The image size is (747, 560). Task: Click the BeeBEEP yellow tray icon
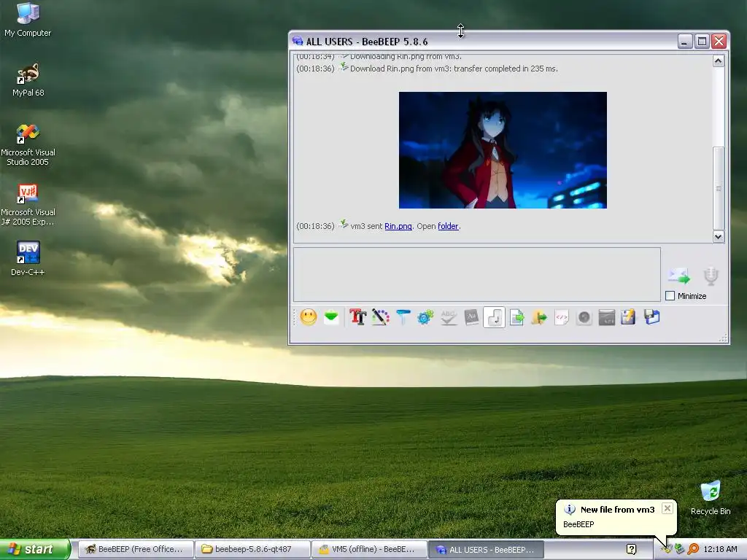[x=666, y=550]
